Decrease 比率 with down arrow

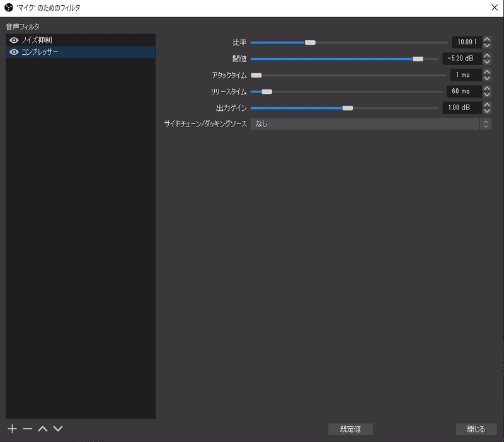pos(487,45)
